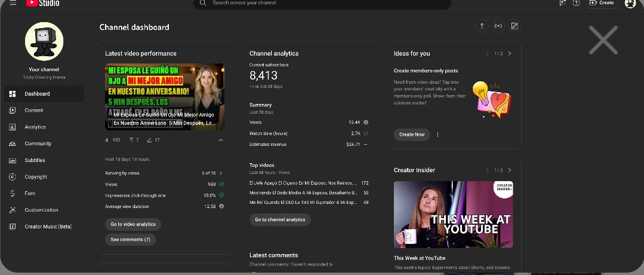The image size is (644, 275).
Task: Click the search across your channel field
Action: tap(322, 4)
